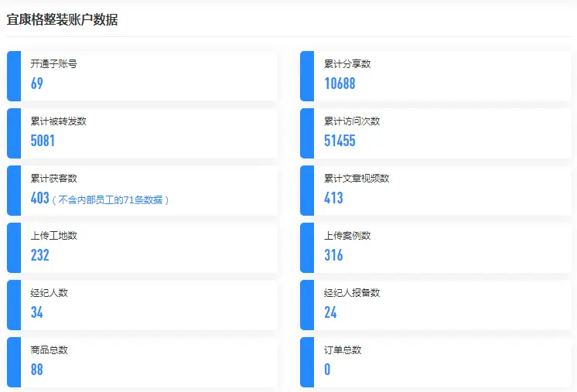577x392 pixels.
Task: Select the value 69 under 开通子账号
Action: tap(37, 84)
